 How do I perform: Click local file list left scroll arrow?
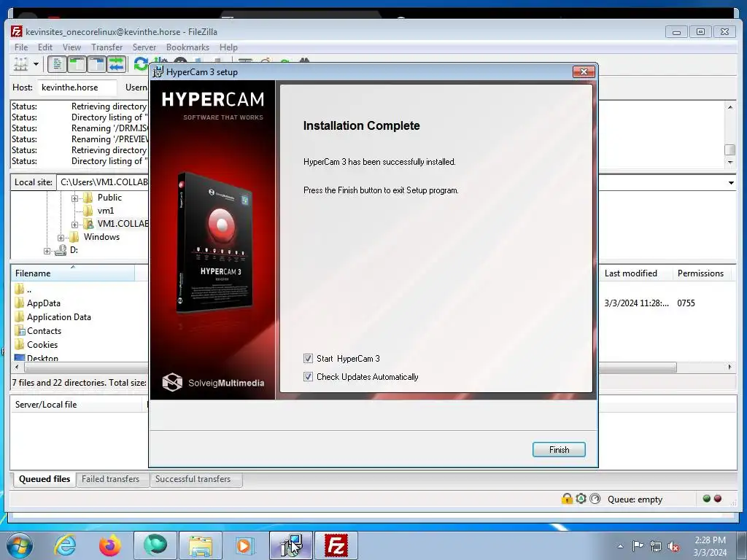point(18,367)
